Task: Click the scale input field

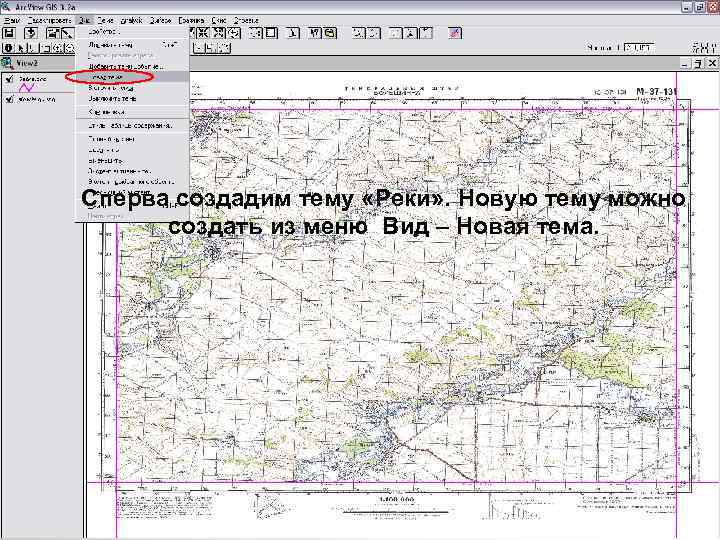Action: pyautogui.click(x=639, y=47)
